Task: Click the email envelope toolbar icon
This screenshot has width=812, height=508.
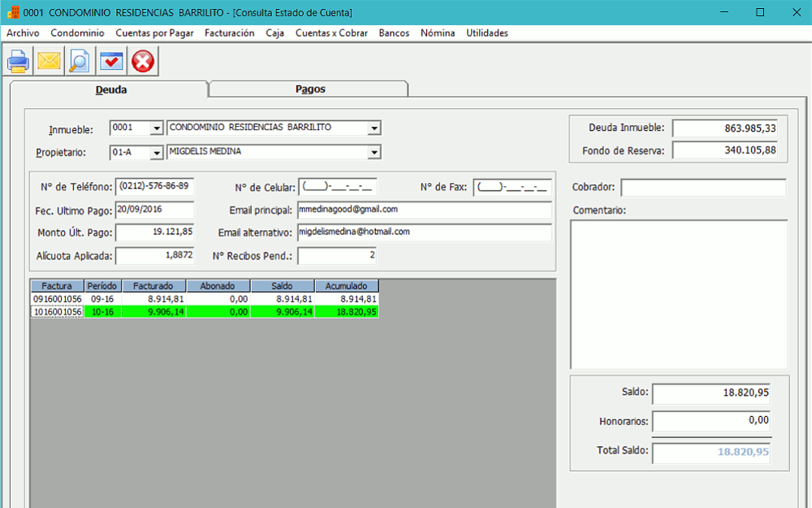Action: pos(50,61)
